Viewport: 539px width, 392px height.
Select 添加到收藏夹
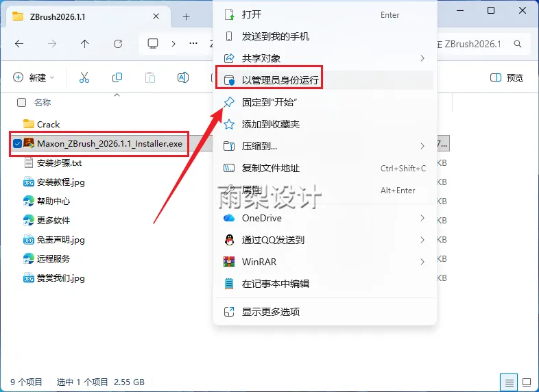coord(325,124)
